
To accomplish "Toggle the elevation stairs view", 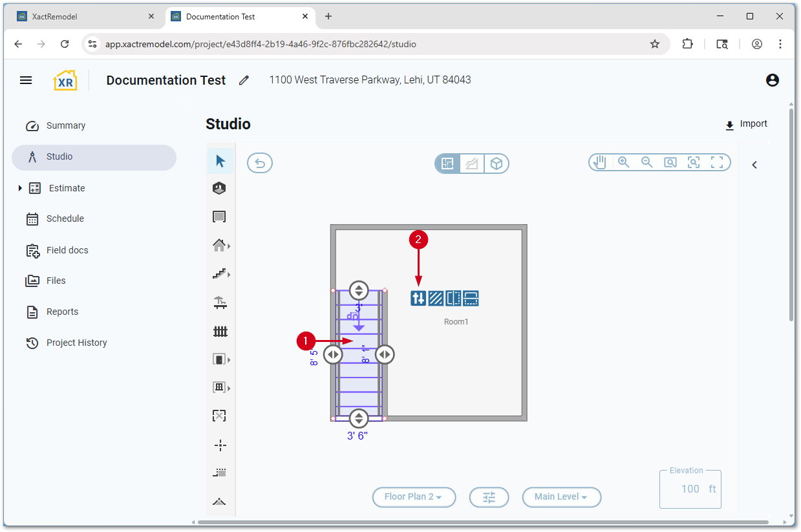I will pos(472,164).
